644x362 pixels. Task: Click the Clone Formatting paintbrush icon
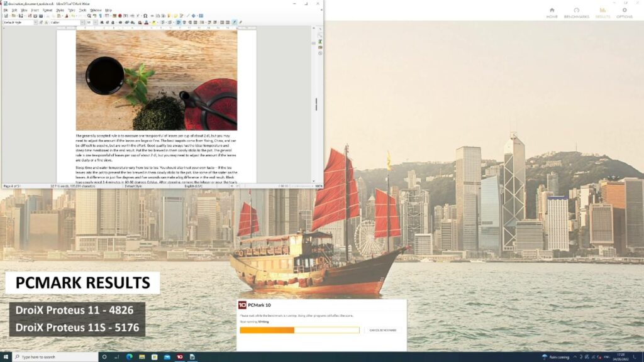pyautogui.click(x=67, y=16)
